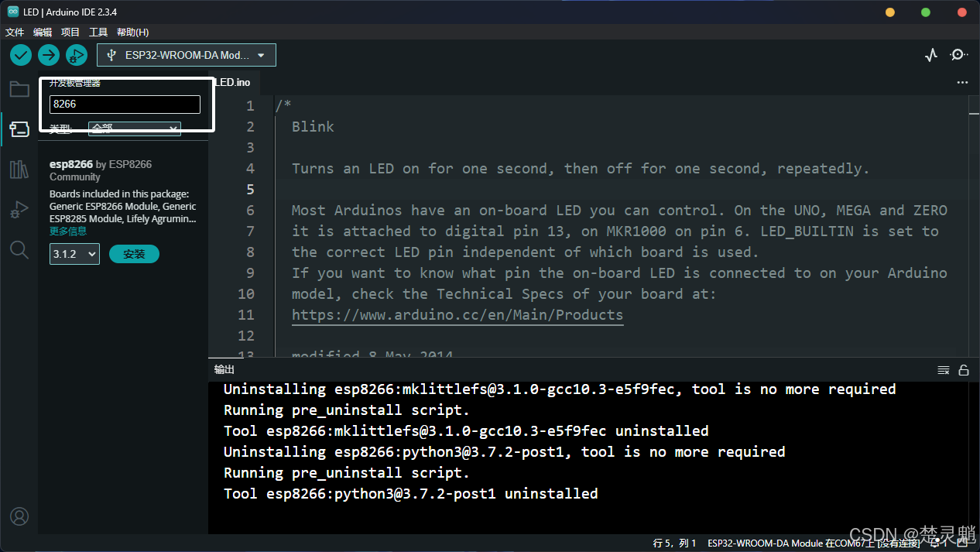Open the ESP32-WROOM-DA Module board selector

tap(187, 55)
